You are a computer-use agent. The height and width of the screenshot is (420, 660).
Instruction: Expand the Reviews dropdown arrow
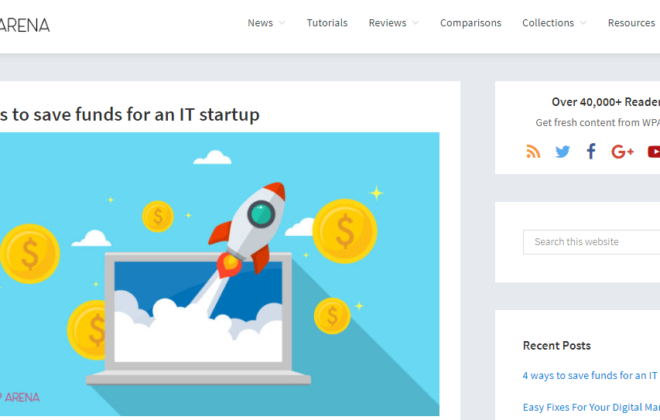(415, 23)
